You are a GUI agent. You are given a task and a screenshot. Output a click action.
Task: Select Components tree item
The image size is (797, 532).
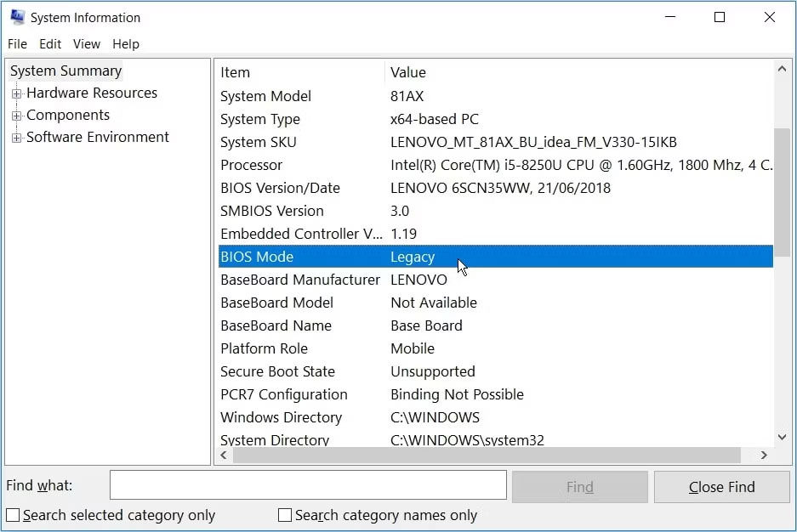(68, 116)
